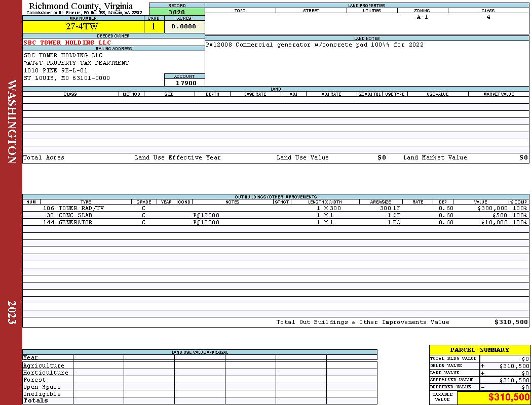Click the Ineligible row label
This screenshot has width=532, height=405.
(x=42, y=394)
